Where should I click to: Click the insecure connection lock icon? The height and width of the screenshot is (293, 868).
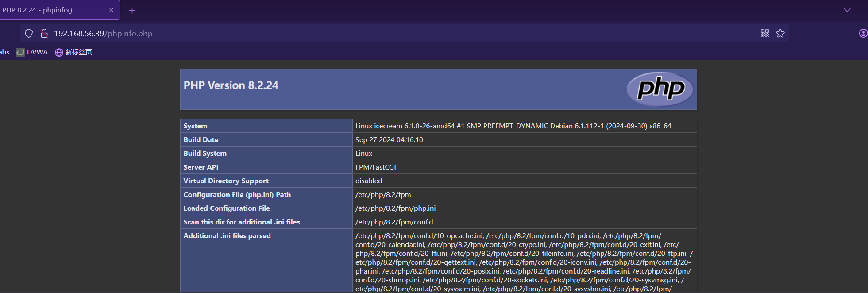point(44,34)
